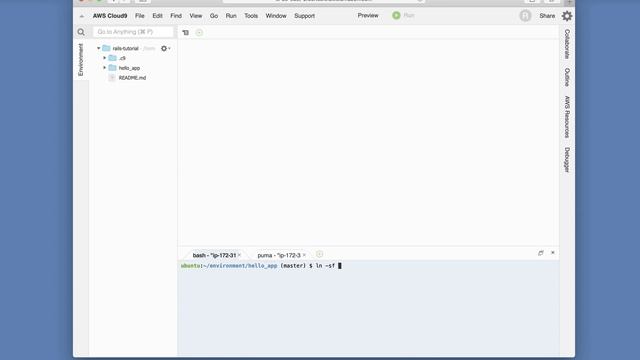Add new editor tab with plus icon
This screenshot has height=360, width=640.
[x=199, y=33]
